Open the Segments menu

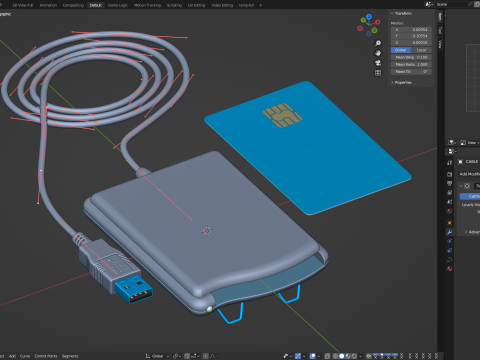(70, 356)
